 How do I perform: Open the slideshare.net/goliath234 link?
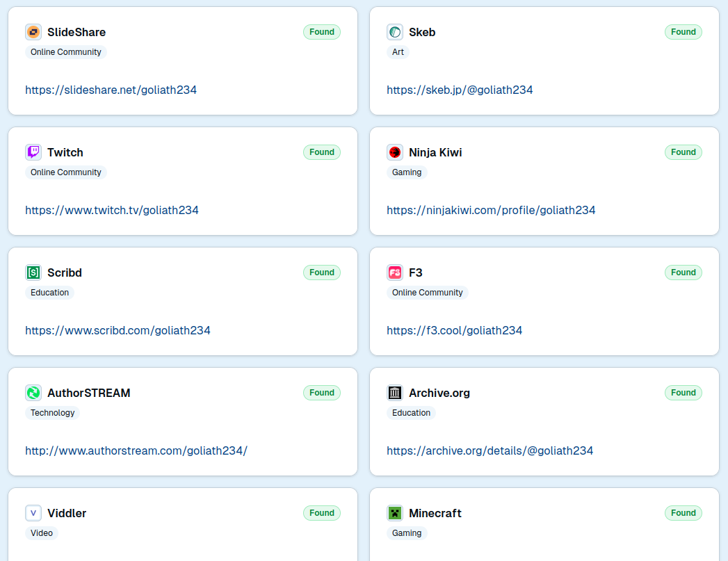111,90
